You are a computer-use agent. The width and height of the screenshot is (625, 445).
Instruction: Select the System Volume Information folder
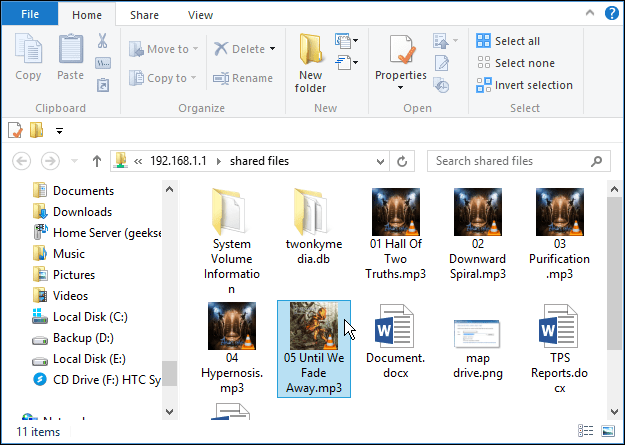tap(232, 241)
